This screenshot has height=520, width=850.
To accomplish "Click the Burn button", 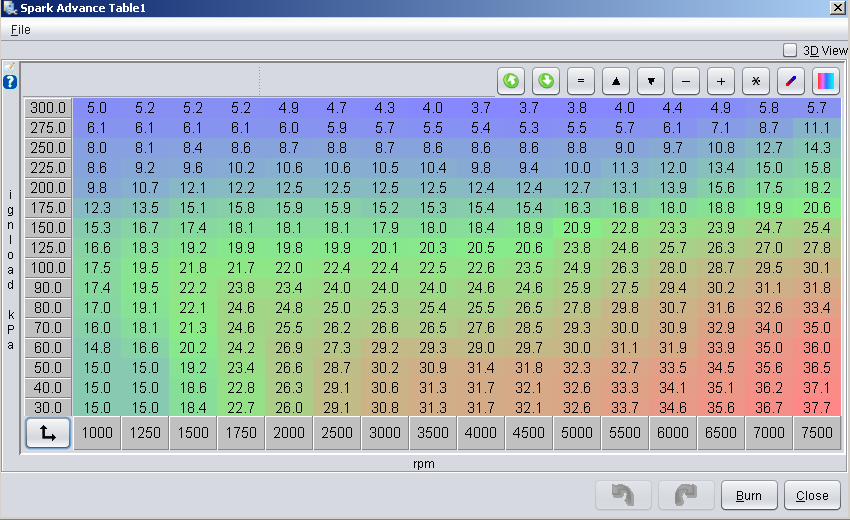I will click(x=748, y=495).
